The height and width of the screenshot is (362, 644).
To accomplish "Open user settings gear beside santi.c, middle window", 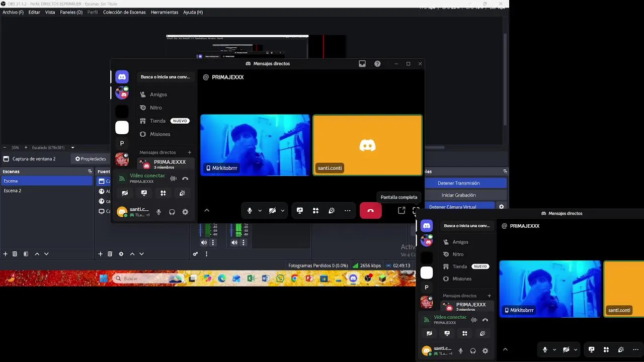I will pos(185,212).
